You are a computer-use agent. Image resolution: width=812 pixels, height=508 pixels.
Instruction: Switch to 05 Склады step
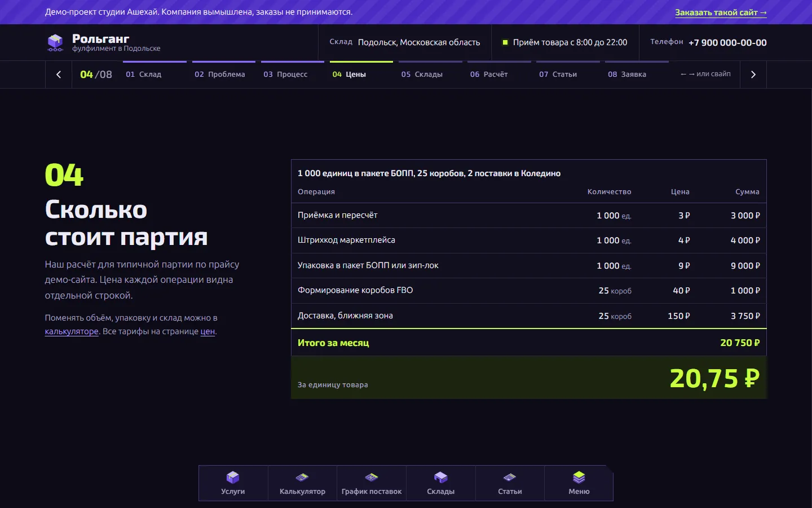point(430,74)
